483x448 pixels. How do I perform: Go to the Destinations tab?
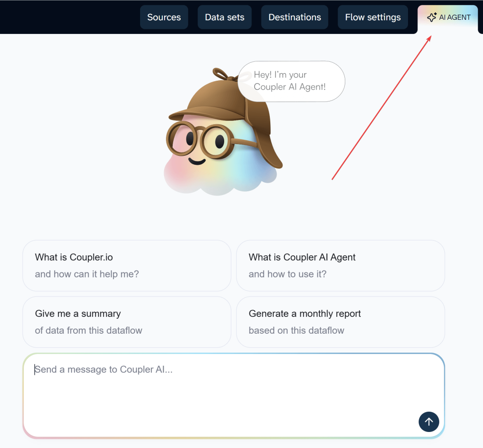point(295,17)
